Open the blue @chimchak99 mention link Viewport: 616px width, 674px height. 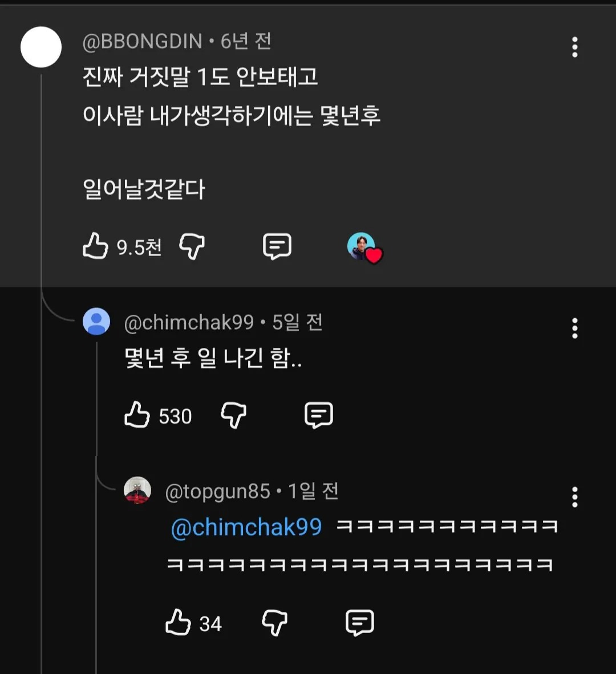pyautogui.click(x=246, y=527)
